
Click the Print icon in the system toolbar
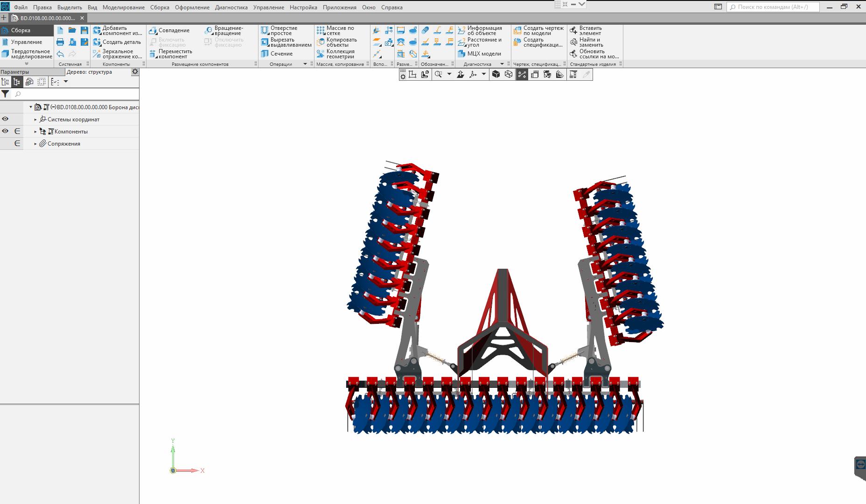point(60,42)
